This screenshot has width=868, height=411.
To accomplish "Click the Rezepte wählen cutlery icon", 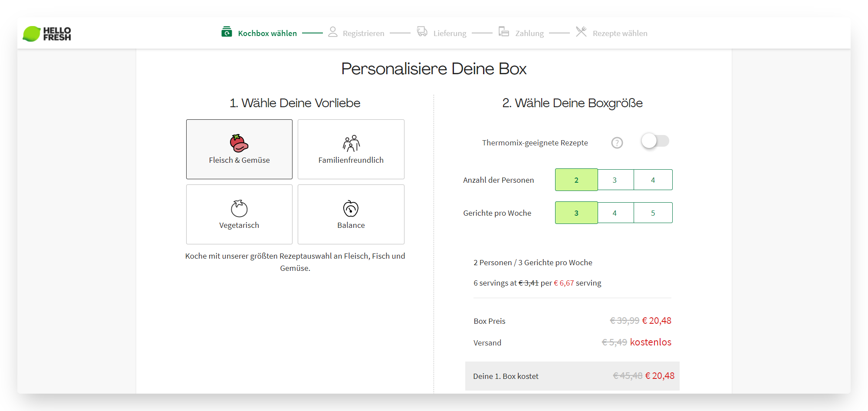I will [x=581, y=31].
